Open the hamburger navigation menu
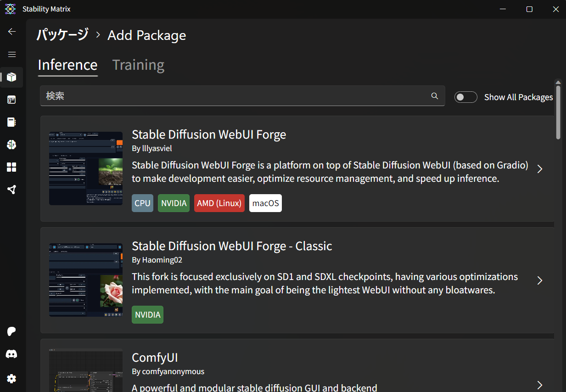566x392 pixels. 12,54
